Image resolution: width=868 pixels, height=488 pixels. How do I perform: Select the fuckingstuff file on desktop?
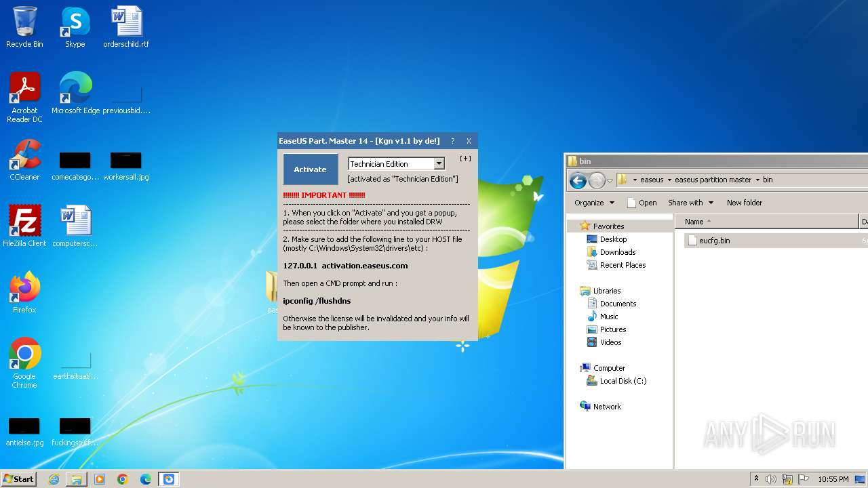[75, 432]
